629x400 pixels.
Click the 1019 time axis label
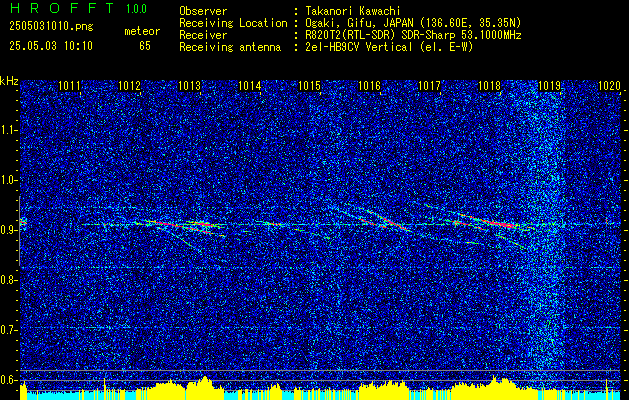pos(550,86)
